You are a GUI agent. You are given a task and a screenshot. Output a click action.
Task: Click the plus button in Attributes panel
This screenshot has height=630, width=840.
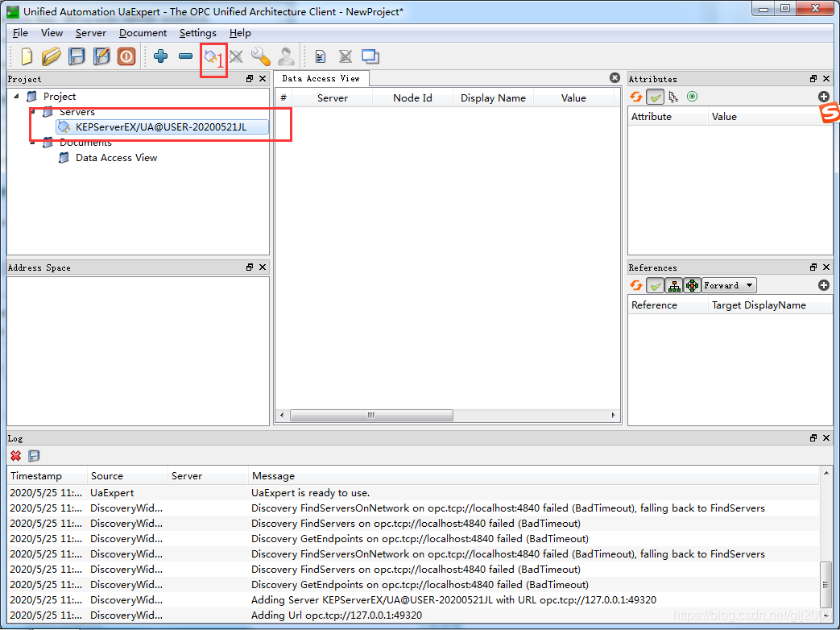(x=824, y=97)
